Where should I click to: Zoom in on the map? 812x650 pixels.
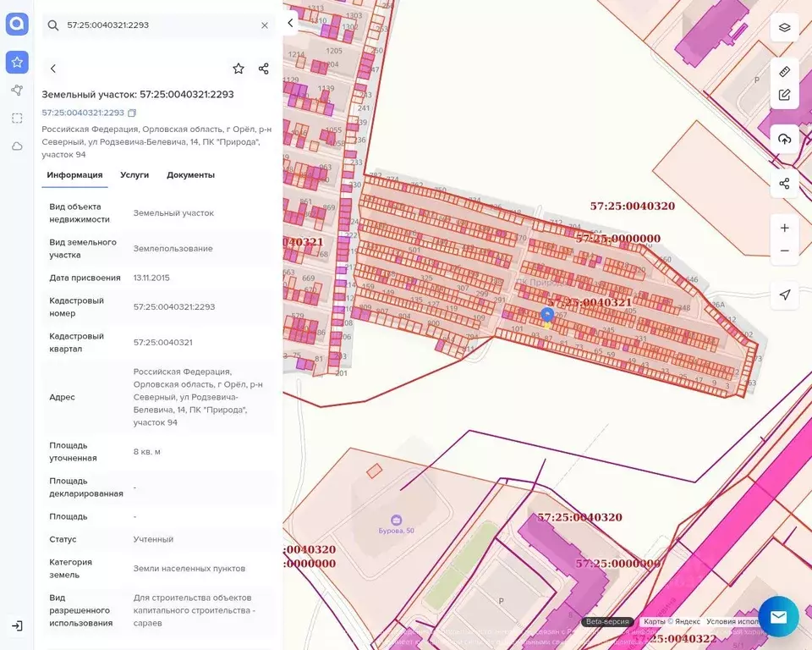(x=784, y=228)
